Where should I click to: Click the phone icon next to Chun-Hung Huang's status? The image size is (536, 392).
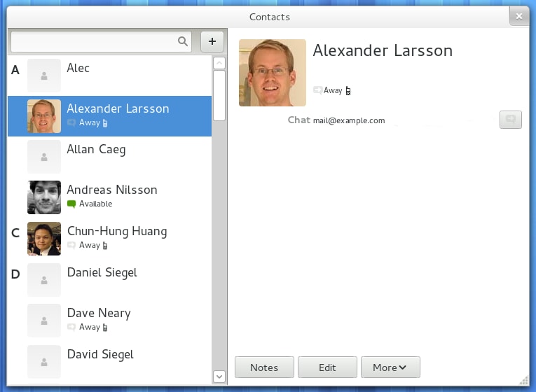point(105,246)
